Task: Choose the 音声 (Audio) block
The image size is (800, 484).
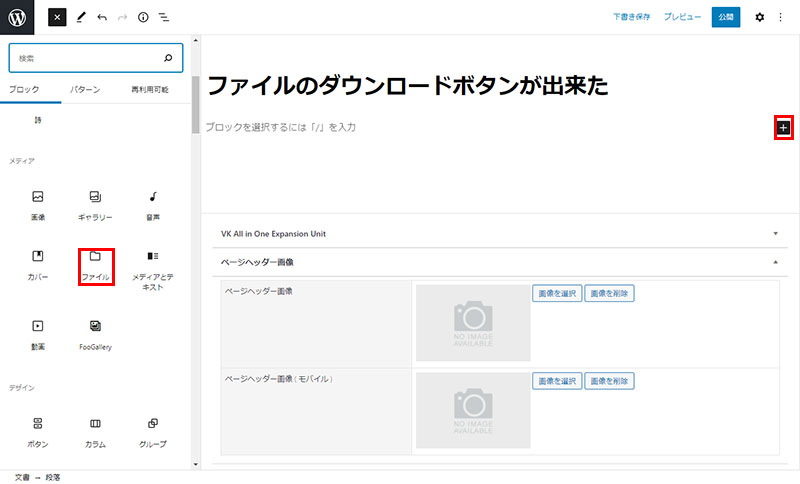Action: click(x=153, y=205)
